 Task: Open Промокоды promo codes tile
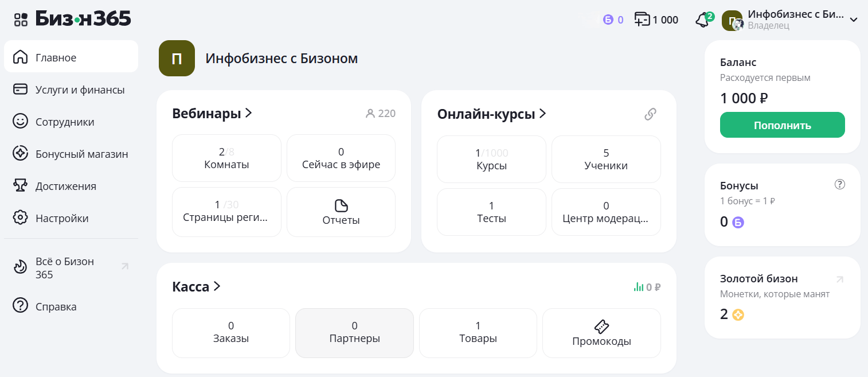(601, 333)
